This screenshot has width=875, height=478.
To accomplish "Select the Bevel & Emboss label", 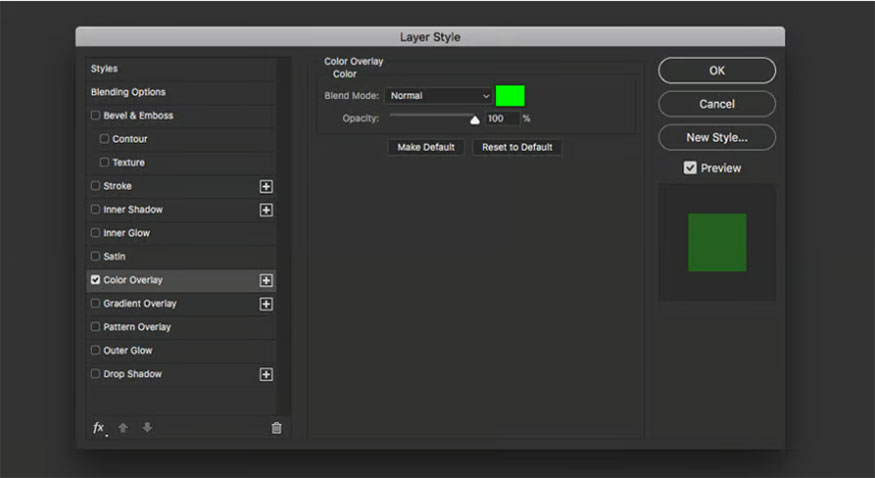I will 138,115.
